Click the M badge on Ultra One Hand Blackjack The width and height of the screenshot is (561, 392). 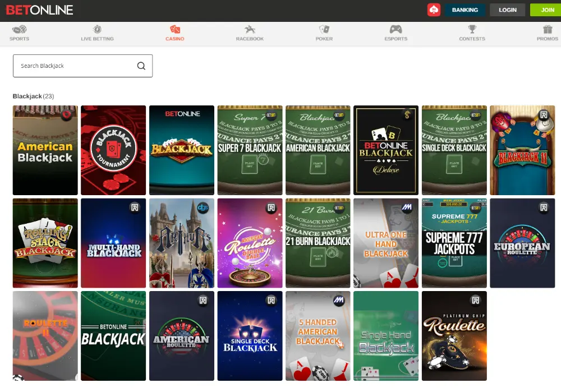(407, 207)
